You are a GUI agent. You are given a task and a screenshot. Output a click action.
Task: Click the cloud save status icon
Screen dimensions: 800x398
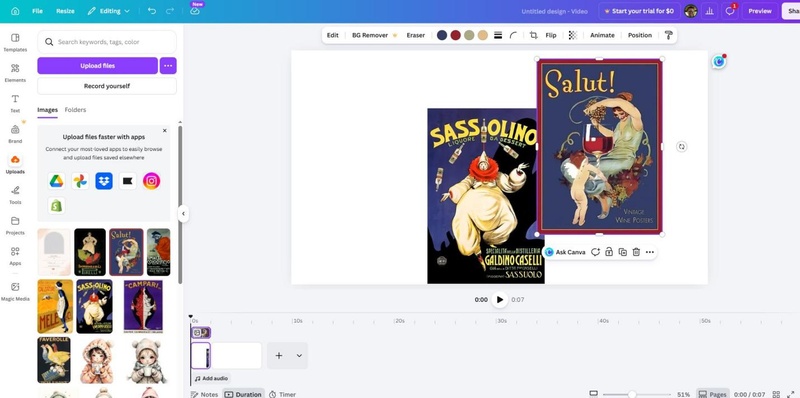pos(195,11)
